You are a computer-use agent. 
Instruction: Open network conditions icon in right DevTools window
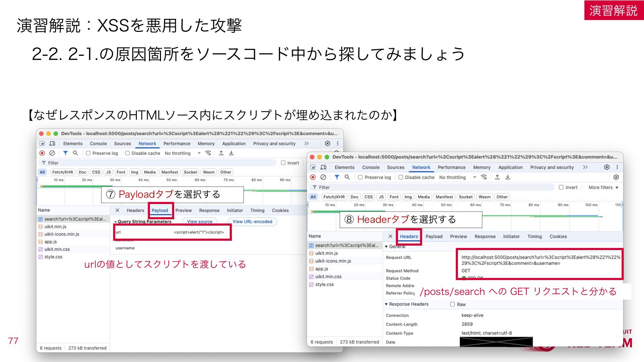484,177
